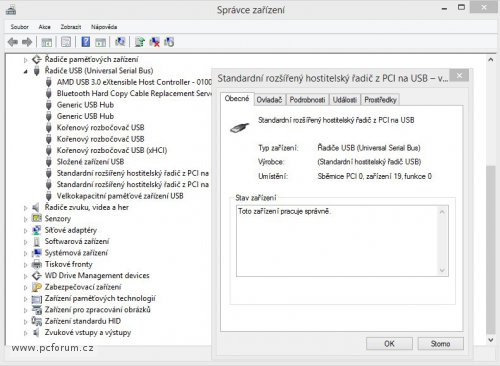Expand the Síťové adaptéry node
Screen dimensions: 500x366
coord(26,230)
